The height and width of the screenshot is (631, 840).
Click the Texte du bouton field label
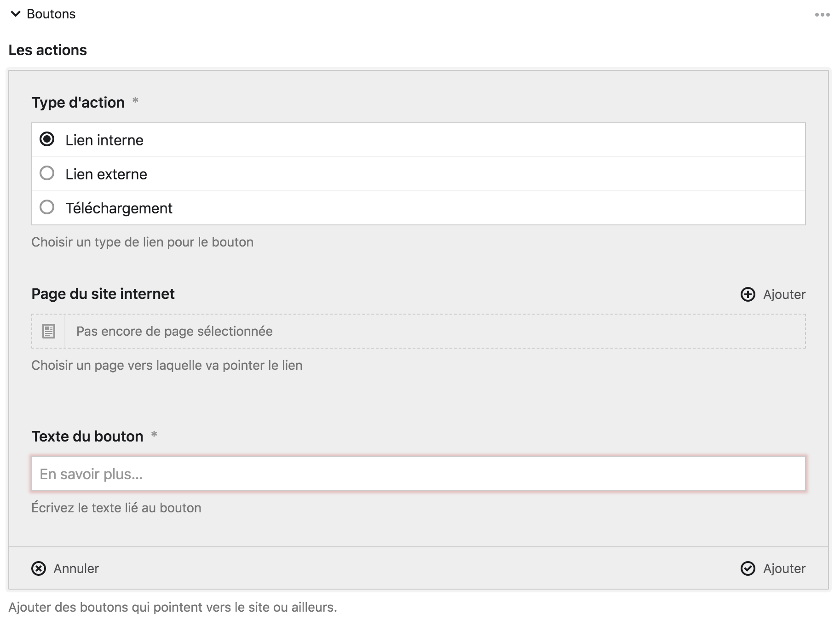tap(87, 436)
